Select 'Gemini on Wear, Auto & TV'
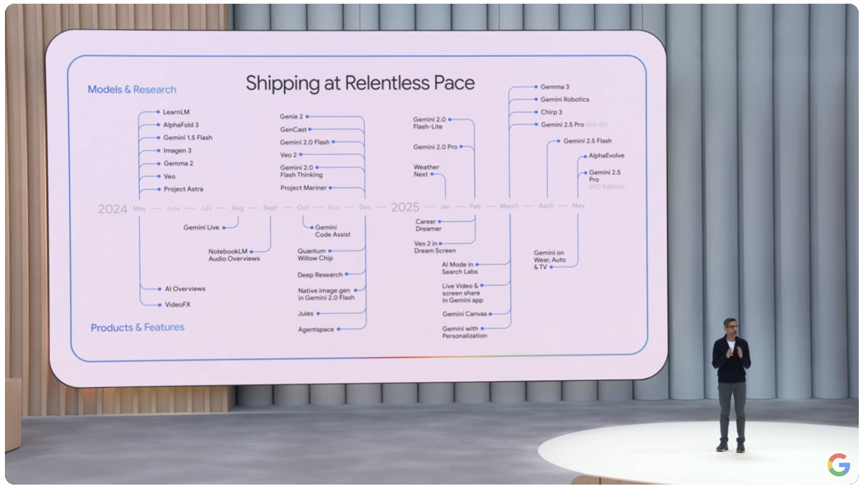Viewport: 868px width, 492px height. tap(550, 260)
